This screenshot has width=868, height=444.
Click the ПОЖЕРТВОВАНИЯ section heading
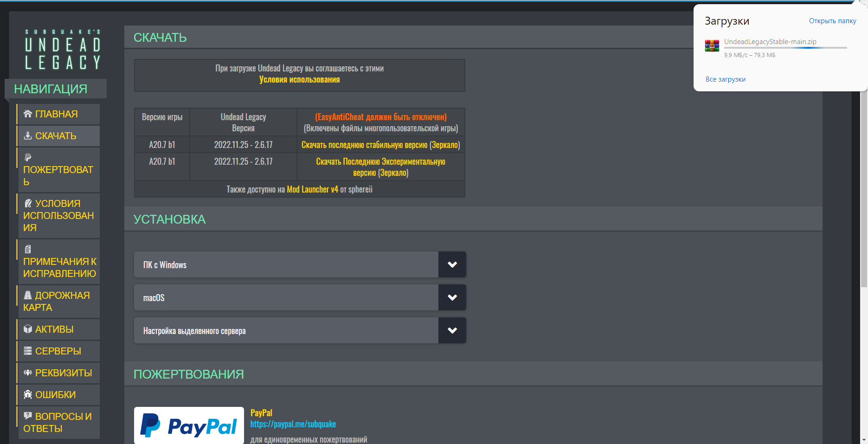point(189,374)
